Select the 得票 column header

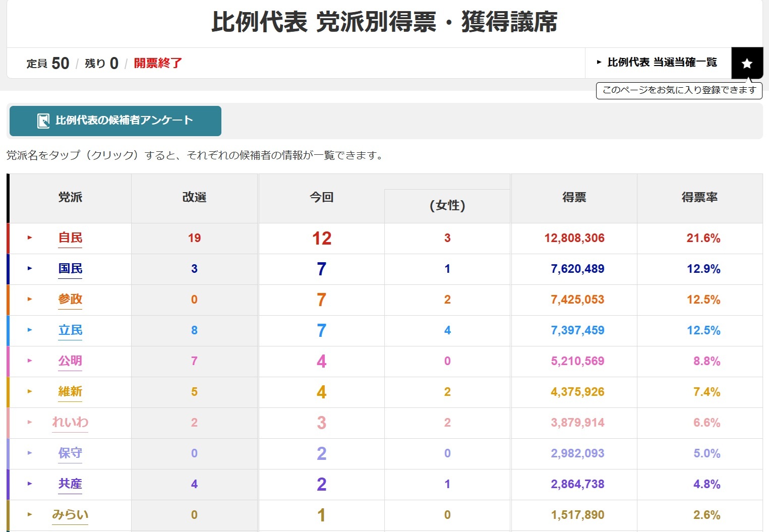pyautogui.click(x=574, y=198)
